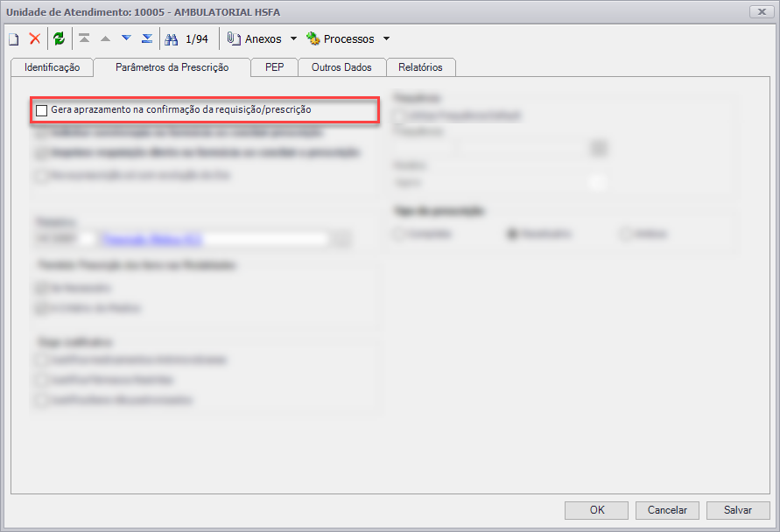780x532 pixels.
Task: Go to previous record arrow
Action: click(x=105, y=38)
